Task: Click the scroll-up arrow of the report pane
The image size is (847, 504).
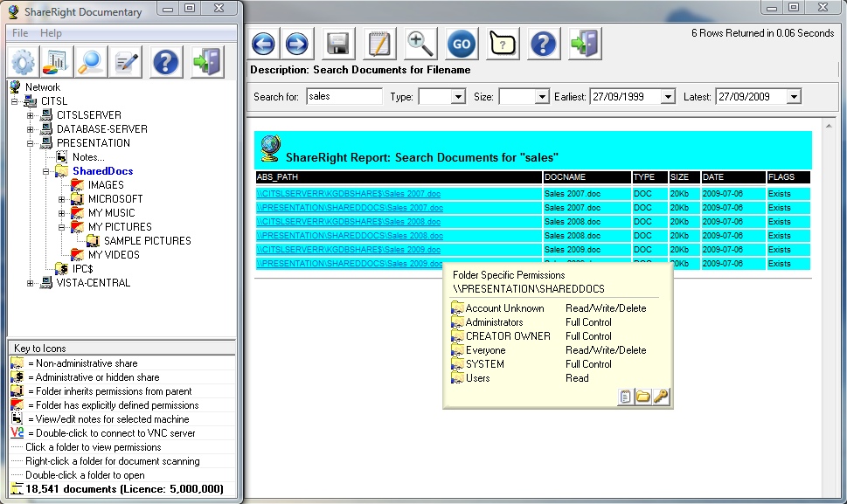Action: (x=829, y=126)
